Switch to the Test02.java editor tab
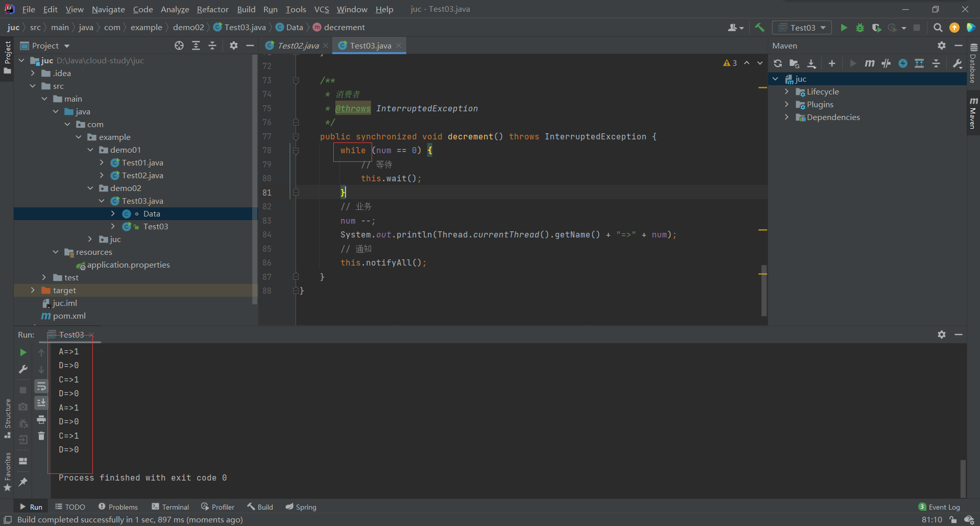This screenshot has width=980, height=526. (298, 45)
